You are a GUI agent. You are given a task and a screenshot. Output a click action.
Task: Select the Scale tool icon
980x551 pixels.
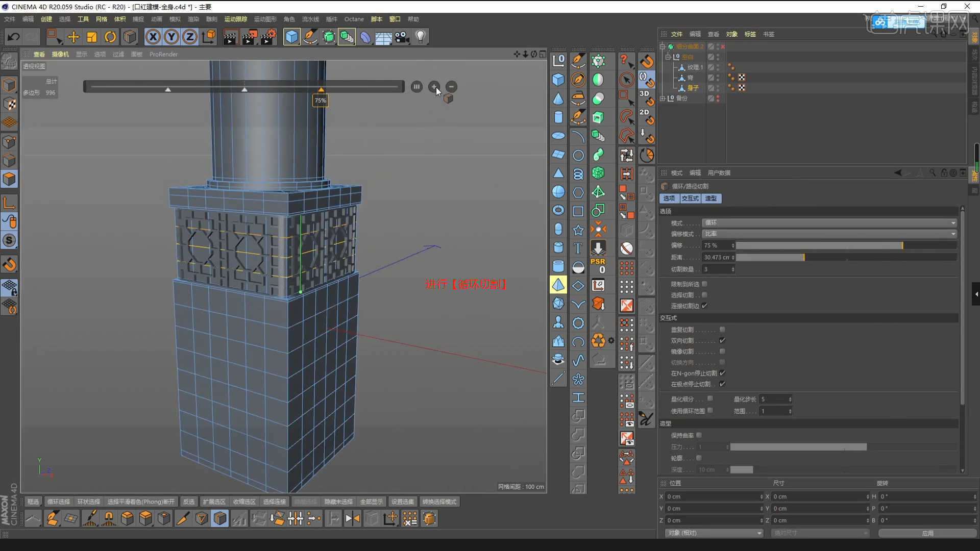point(92,37)
